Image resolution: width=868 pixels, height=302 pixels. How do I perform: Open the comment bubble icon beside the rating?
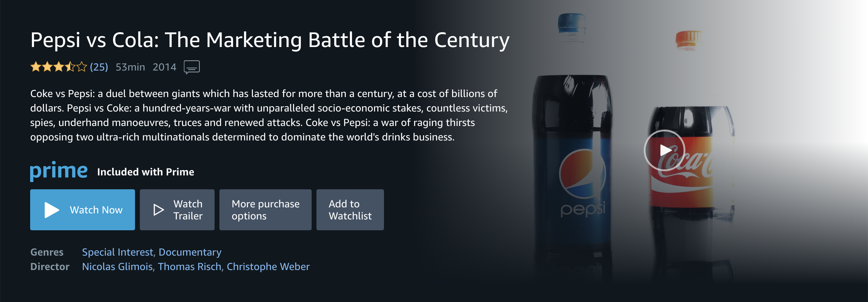click(x=191, y=67)
